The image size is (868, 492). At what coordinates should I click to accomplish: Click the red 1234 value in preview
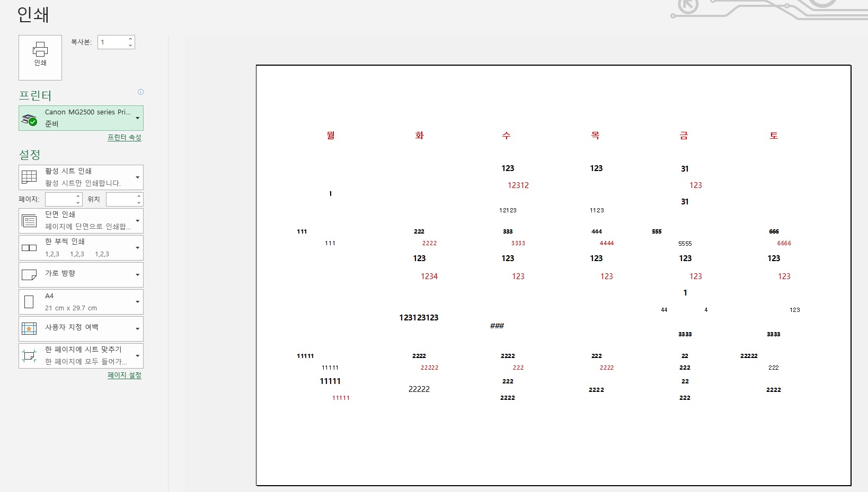(x=429, y=276)
